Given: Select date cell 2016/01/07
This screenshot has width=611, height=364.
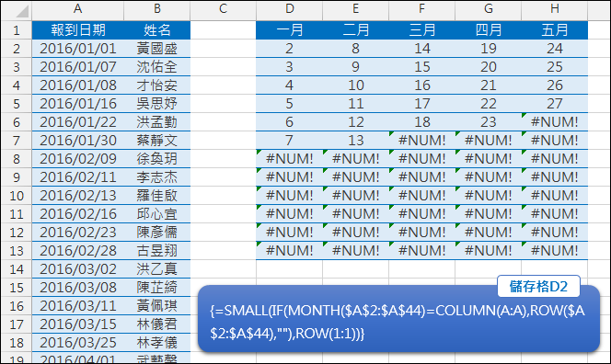Looking at the screenshot, I should 78,67.
